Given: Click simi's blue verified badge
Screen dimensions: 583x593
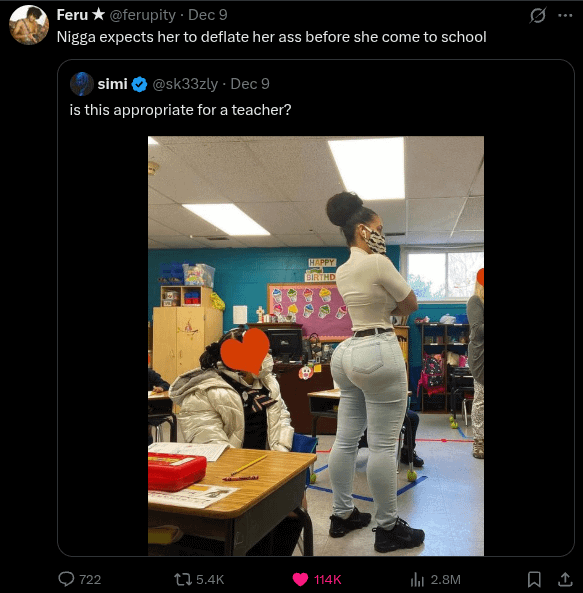Looking at the screenshot, I should tap(140, 84).
